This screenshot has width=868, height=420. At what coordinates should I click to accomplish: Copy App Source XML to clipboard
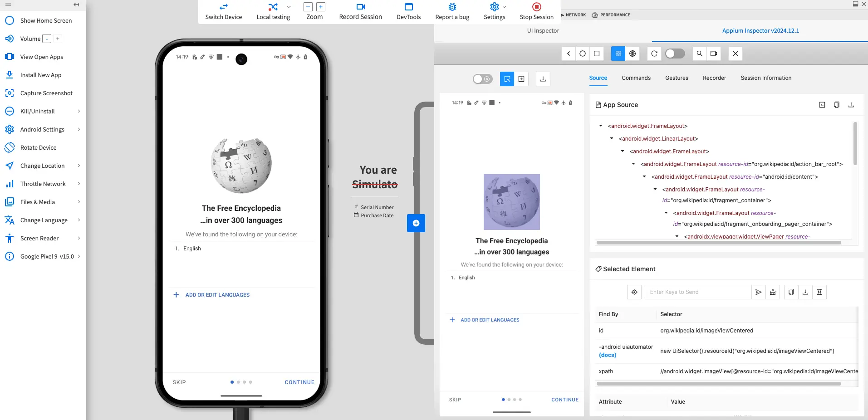pos(837,105)
